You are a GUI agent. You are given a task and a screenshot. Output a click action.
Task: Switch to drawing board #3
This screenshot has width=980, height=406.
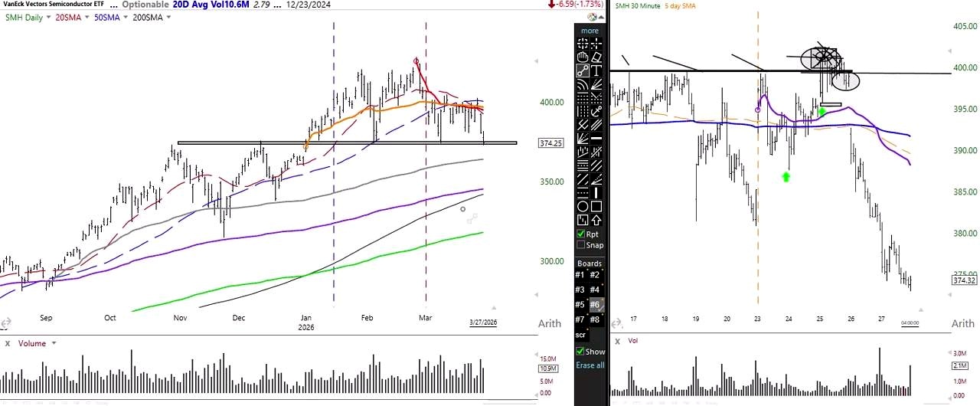click(x=580, y=290)
